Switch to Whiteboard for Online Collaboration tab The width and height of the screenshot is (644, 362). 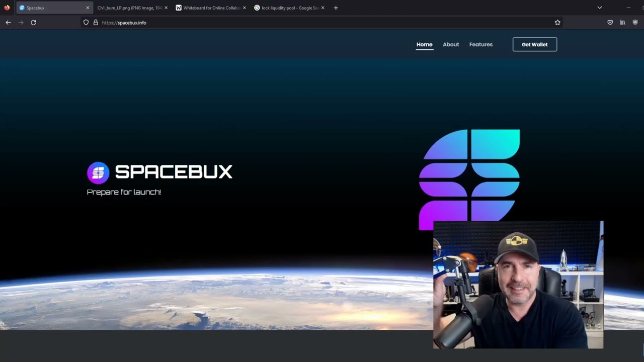pyautogui.click(x=211, y=8)
